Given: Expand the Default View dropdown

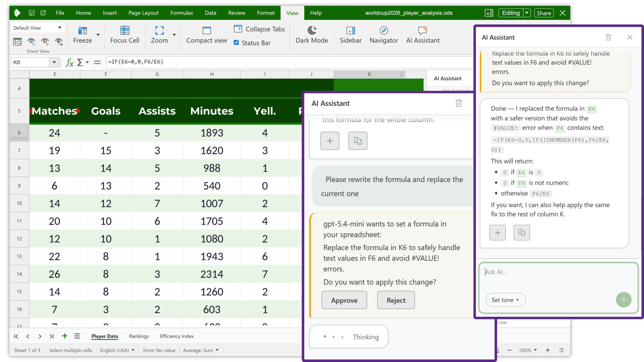Looking at the screenshot, I should pyautogui.click(x=60, y=28).
